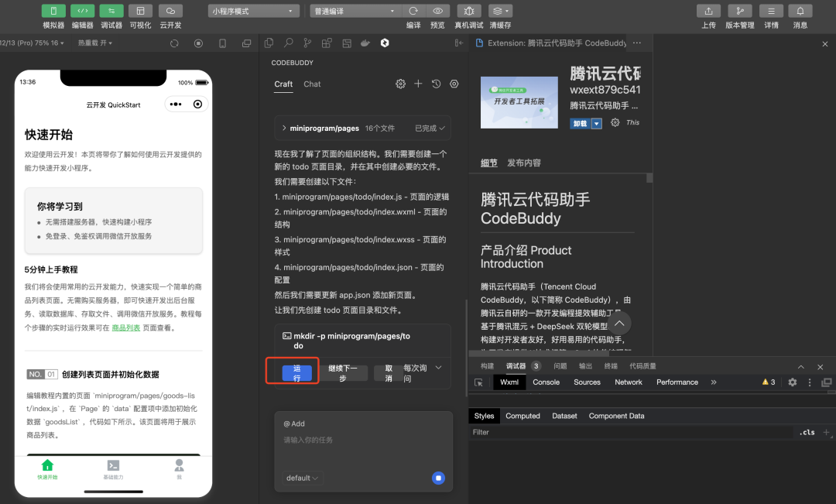Stop the running CodeBuddy task

point(438,478)
